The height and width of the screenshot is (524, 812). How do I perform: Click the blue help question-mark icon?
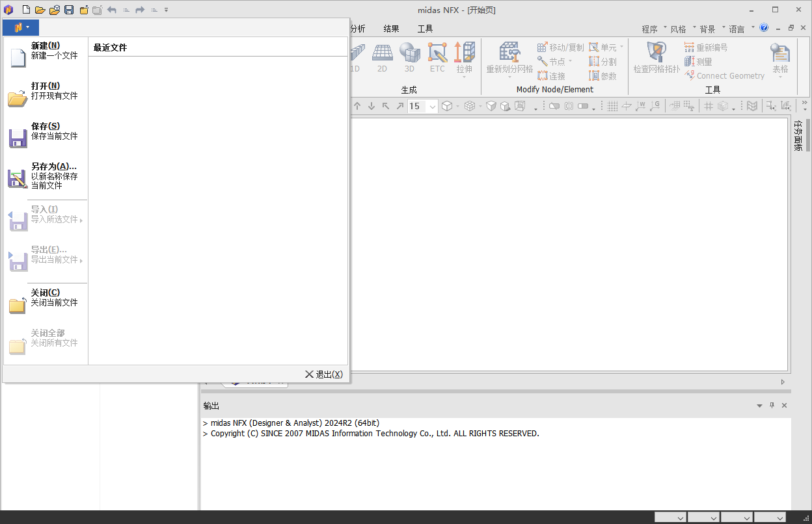pyautogui.click(x=764, y=28)
